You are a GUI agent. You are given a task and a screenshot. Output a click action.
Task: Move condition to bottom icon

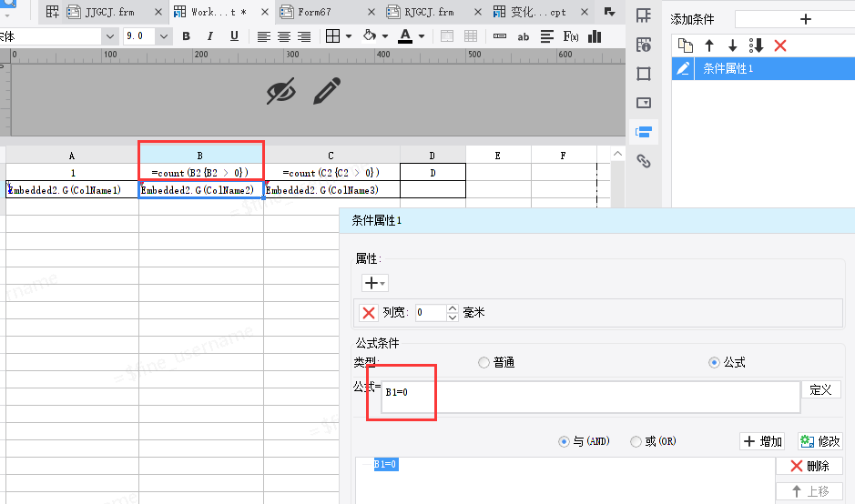[756, 45]
